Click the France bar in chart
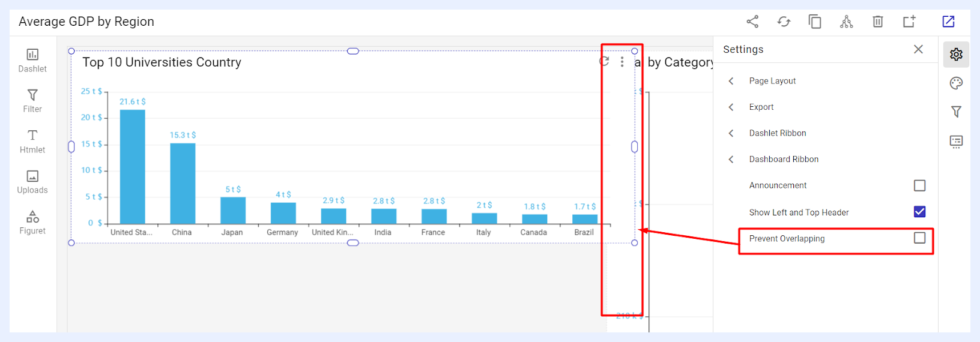980x342 pixels. pos(434,217)
